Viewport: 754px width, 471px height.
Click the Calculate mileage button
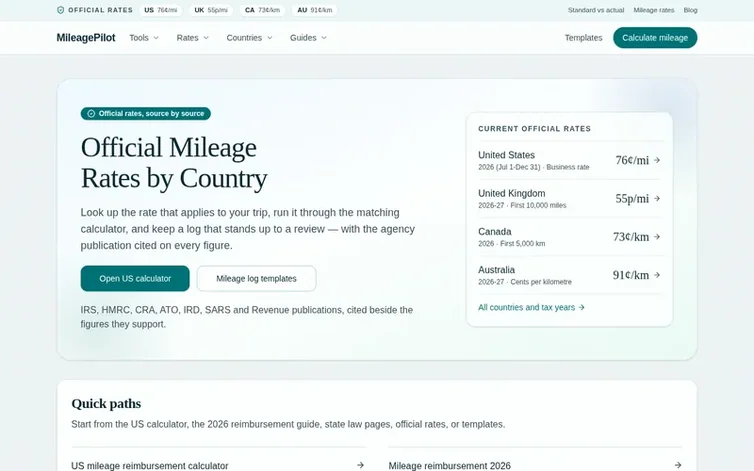[x=655, y=38]
